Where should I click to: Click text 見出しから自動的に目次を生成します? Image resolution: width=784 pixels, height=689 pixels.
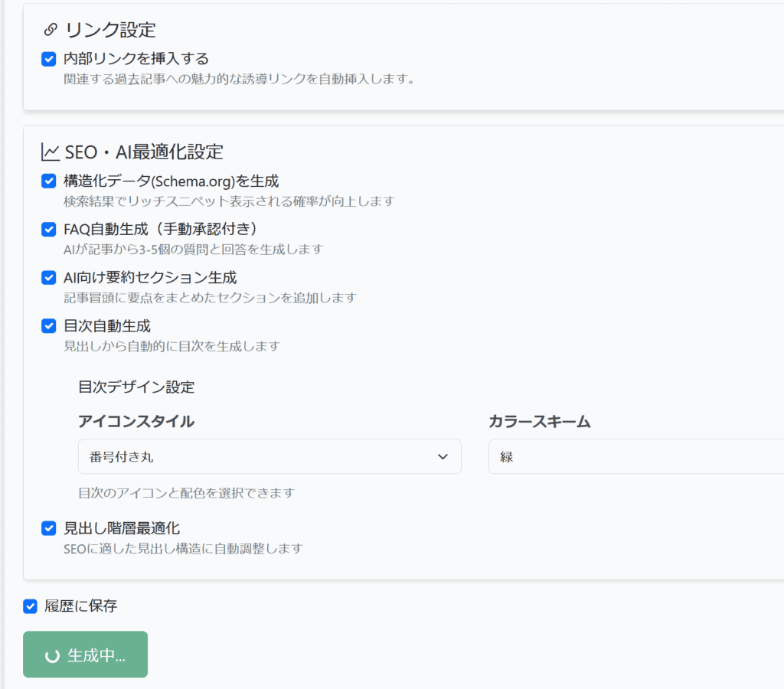point(171,346)
